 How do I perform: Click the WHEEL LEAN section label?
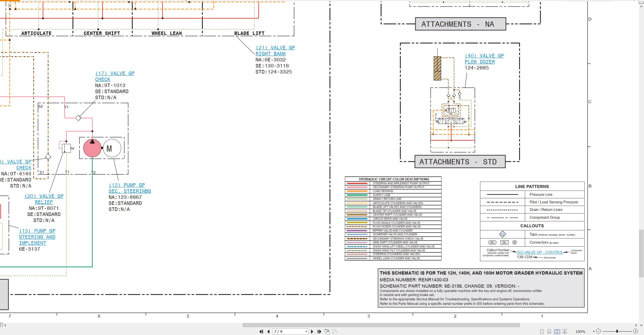click(167, 33)
